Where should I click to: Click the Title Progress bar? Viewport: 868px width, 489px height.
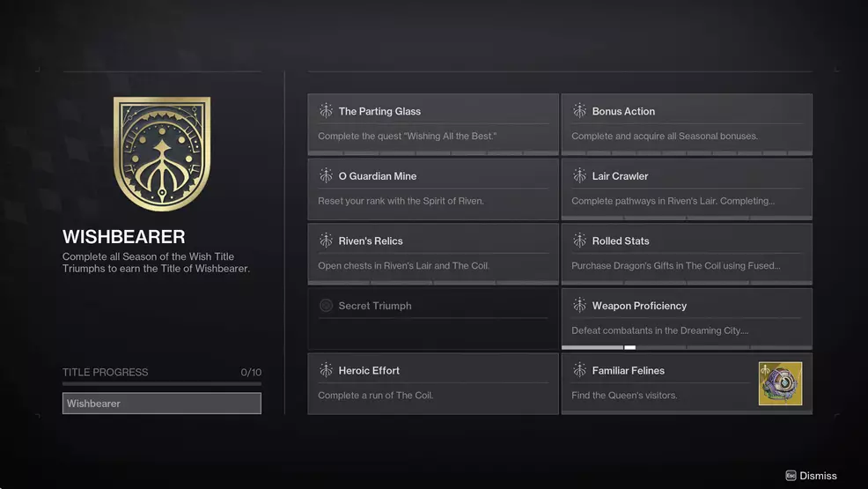pos(162,383)
